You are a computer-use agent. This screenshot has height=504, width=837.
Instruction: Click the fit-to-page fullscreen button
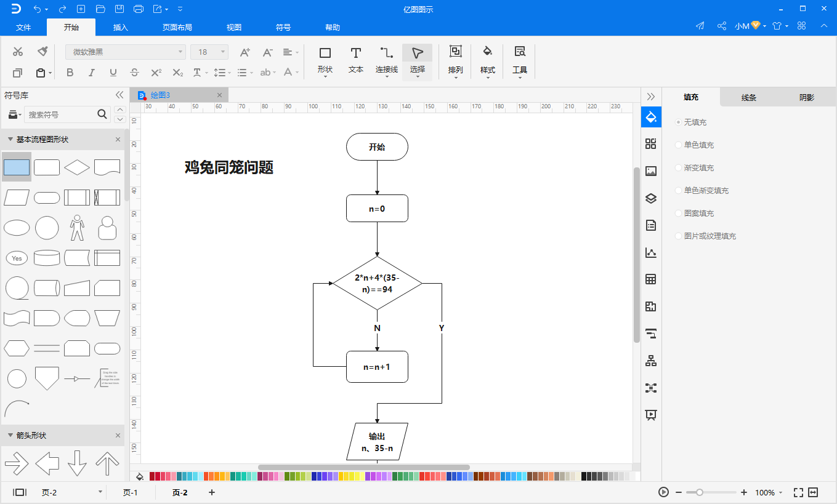pyautogui.click(x=799, y=492)
